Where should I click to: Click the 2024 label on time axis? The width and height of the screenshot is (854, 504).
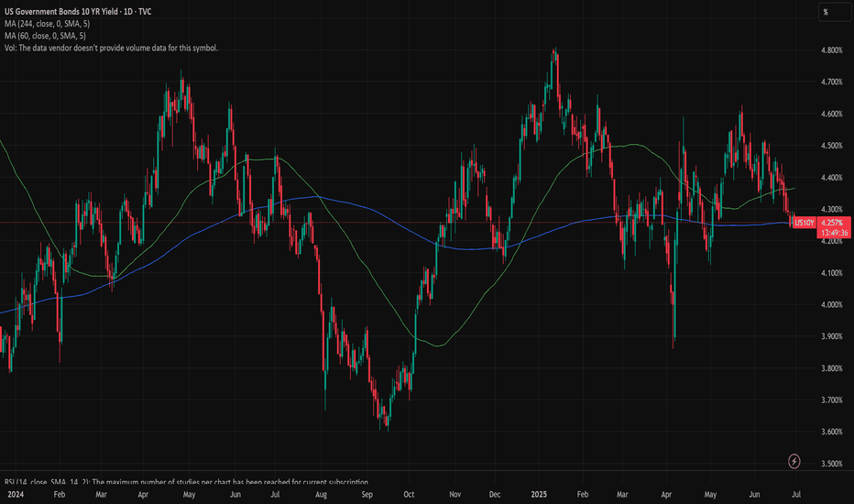pyautogui.click(x=16, y=494)
